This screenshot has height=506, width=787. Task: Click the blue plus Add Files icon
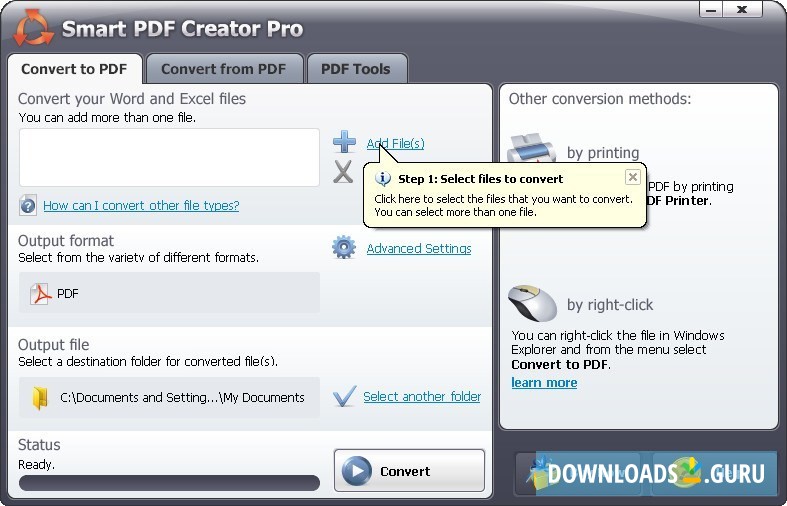[x=344, y=142]
